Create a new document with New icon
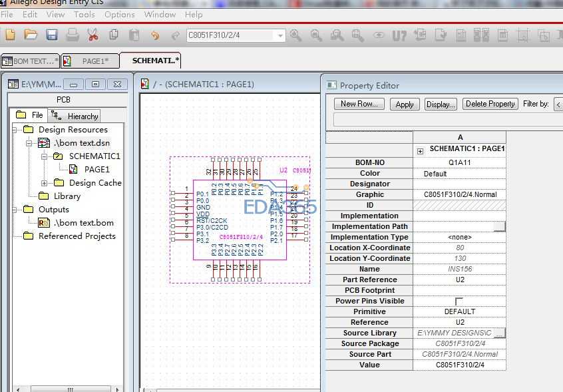This screenshot has width=563, height=392. 10,35
